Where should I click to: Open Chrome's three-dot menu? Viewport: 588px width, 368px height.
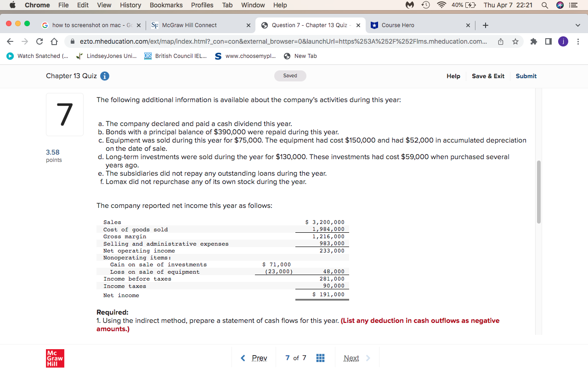tap(578, 41)
